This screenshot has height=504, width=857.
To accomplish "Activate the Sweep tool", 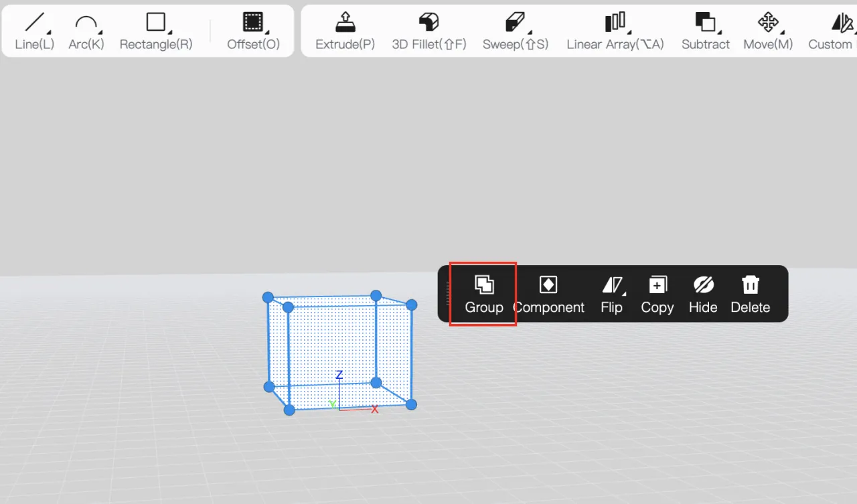I will point(515,31).
